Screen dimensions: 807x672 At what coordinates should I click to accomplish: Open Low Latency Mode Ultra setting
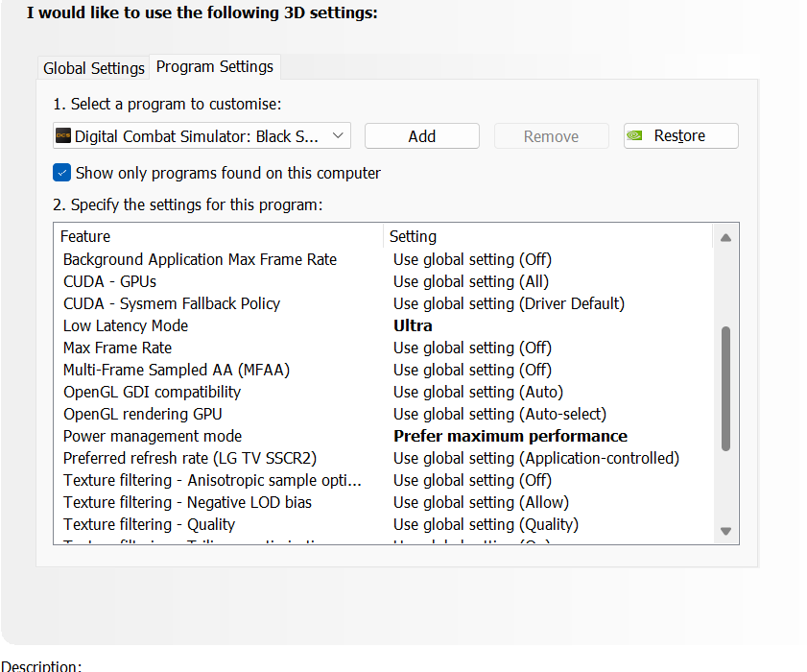(414, 325)
